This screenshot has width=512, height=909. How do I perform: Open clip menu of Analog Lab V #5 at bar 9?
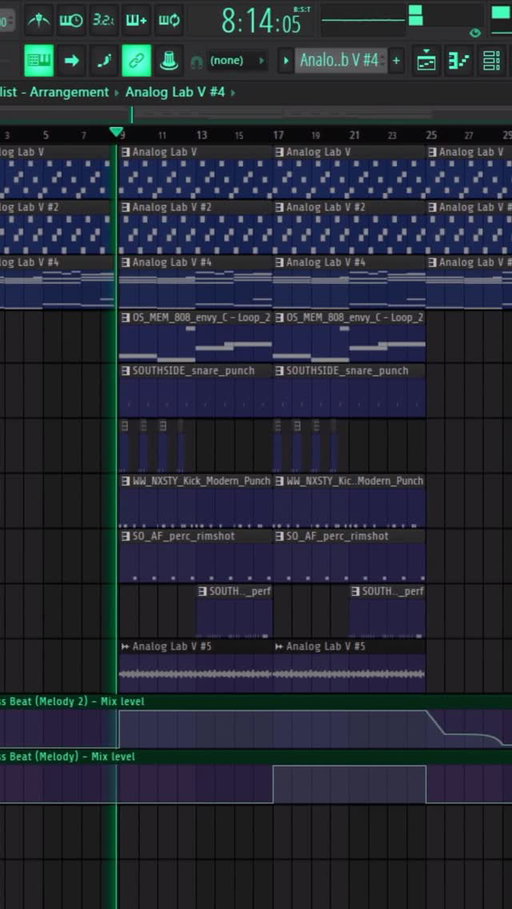pyautogui.click(x=126, y=646)
